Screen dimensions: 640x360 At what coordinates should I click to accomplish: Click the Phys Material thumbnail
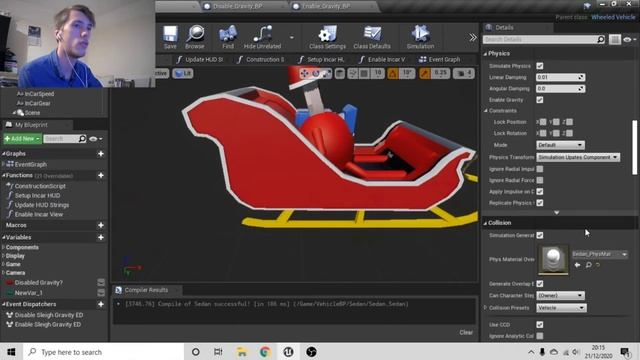tap(553, 260)
